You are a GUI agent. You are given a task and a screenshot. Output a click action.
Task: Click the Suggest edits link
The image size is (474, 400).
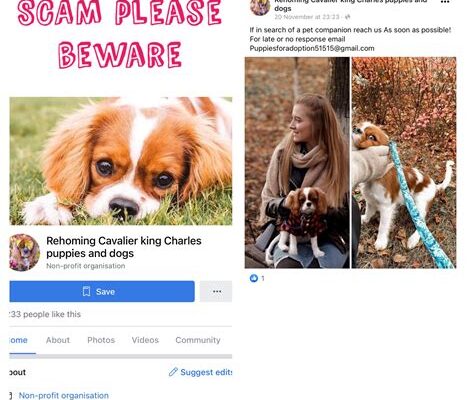[206, 372]
